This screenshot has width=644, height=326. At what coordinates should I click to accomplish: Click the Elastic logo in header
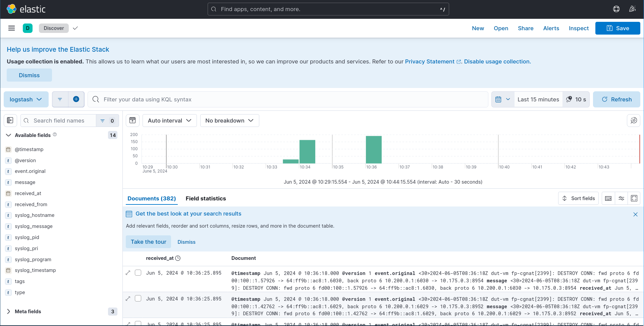(x=26, y=9)
